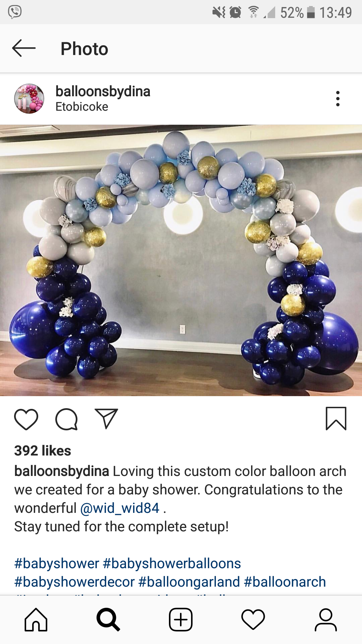
Task: Tap the balloon arch photo
Action: click(181, 260)
